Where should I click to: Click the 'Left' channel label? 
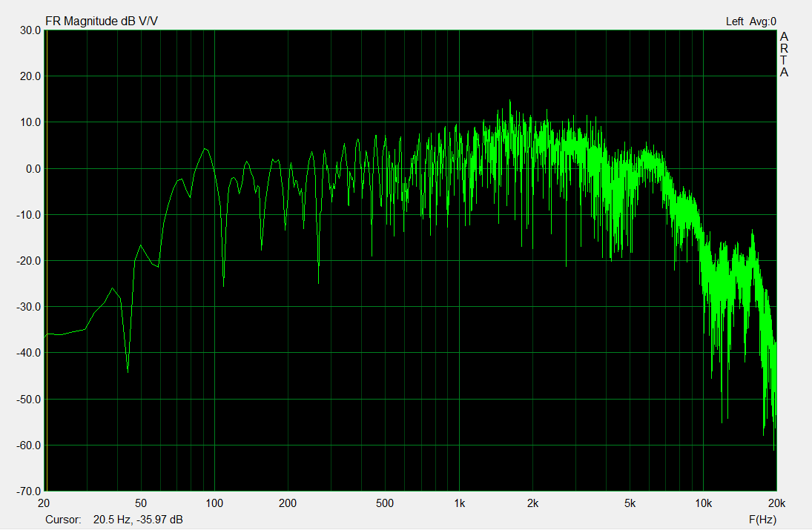click(x=734, y=21)
